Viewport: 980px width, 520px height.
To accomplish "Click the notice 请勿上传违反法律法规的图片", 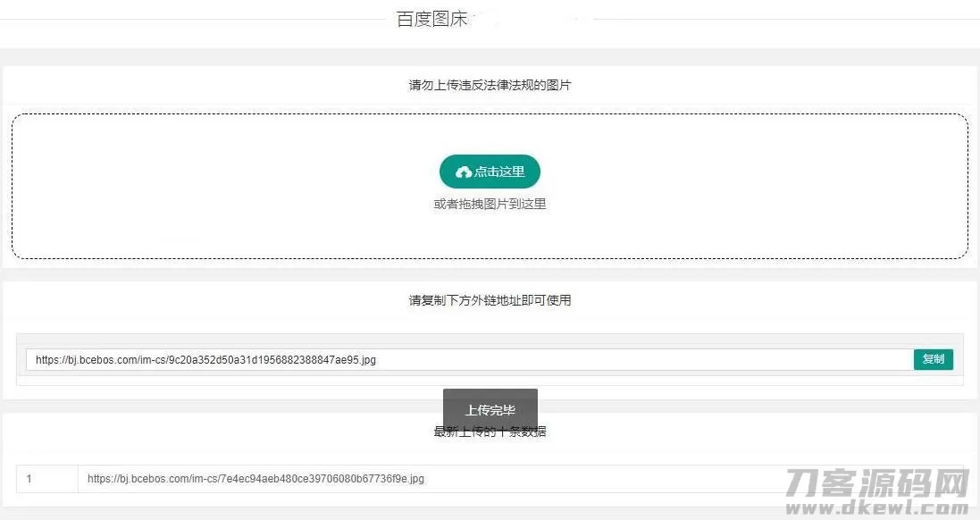I will (x=490, y=85).
